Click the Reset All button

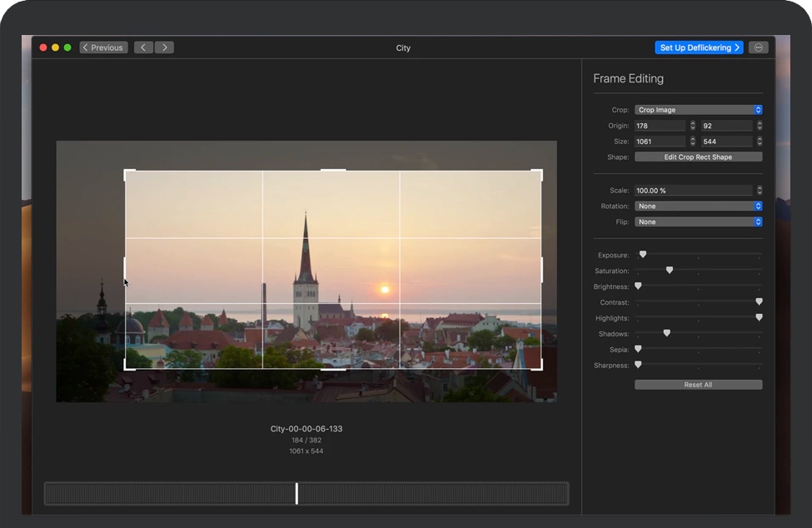click(x=698, y=385)
